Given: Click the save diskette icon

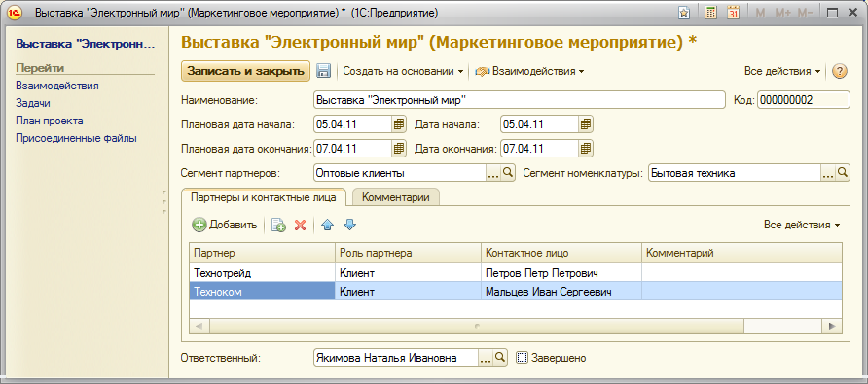Looking at the screenshot, I should [x=323, y=71].
